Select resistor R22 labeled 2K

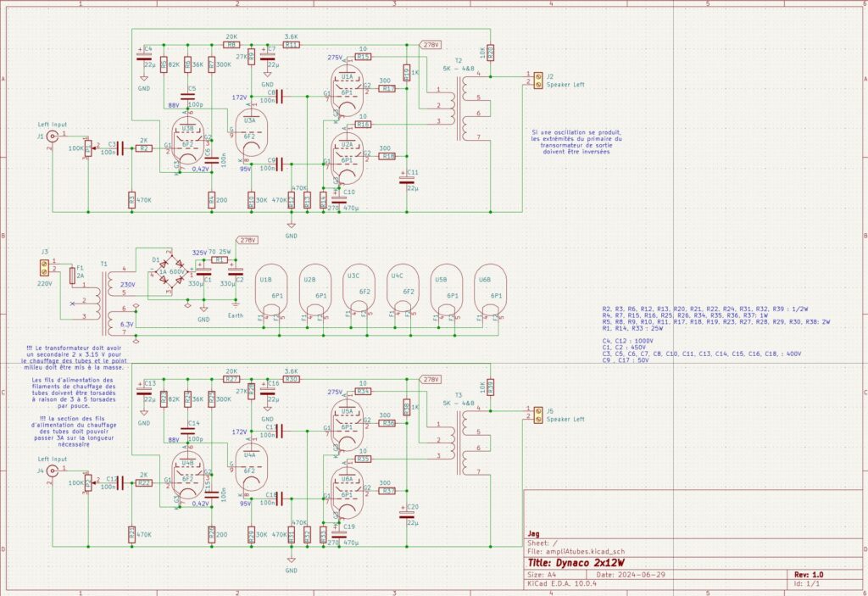[x=144, y=482]
